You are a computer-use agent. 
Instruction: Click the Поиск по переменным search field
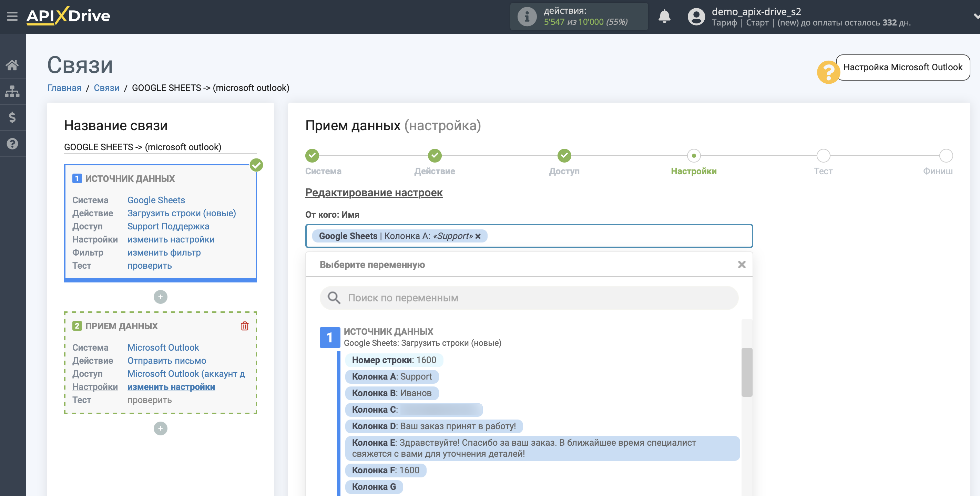click(x=529, y=298)
